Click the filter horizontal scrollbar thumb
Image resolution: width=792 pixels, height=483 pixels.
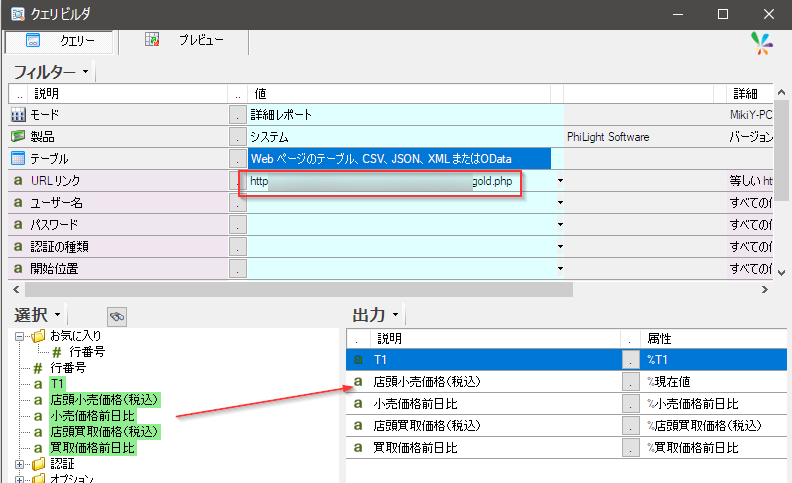[299, 289]
